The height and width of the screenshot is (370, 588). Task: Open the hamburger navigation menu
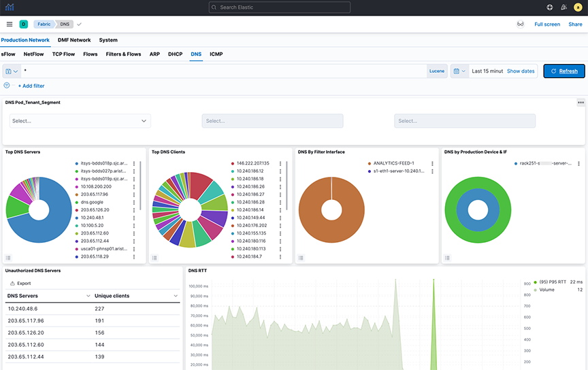(10, 24)
